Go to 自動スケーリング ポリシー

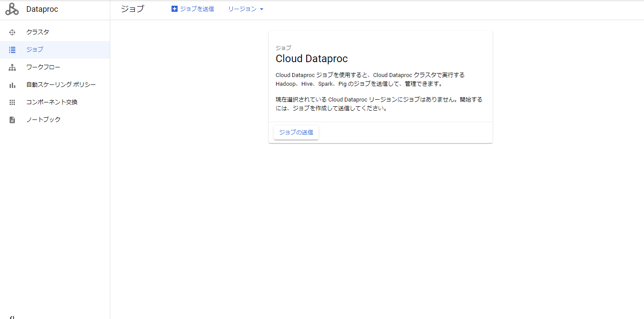(x=55, y=84)
